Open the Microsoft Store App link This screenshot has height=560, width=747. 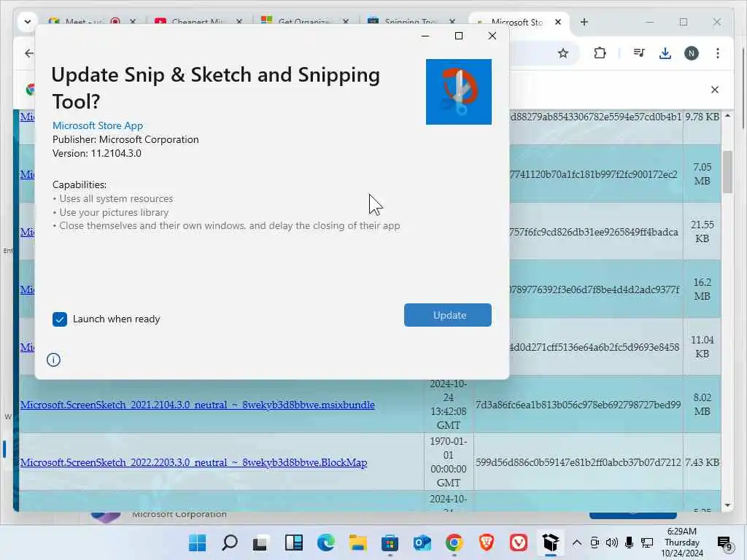98,125
